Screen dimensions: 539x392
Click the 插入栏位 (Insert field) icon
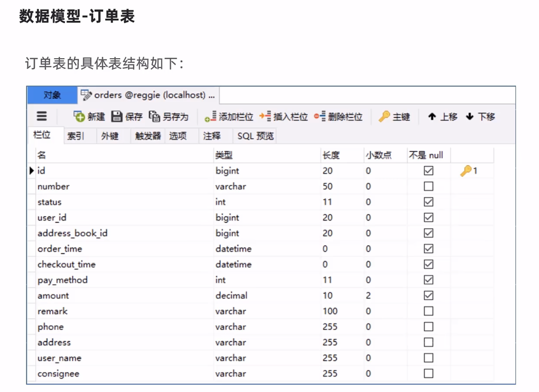click(265, 117)
